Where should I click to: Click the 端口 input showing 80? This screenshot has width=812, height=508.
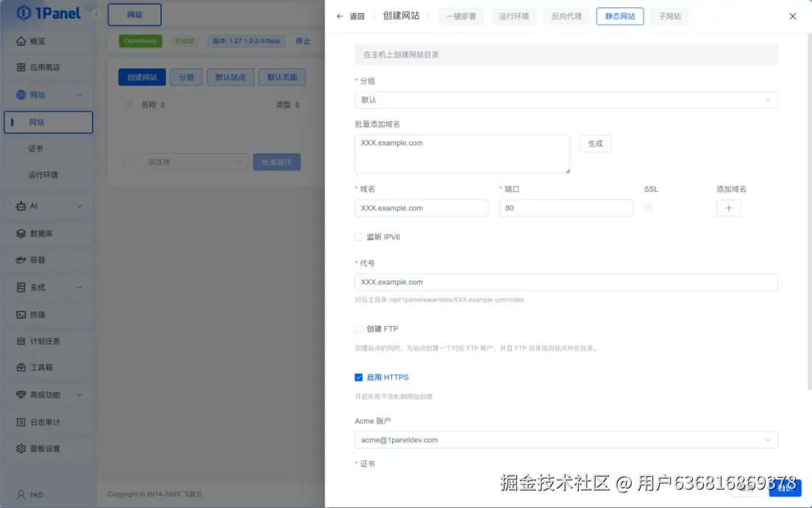point(566,208)
